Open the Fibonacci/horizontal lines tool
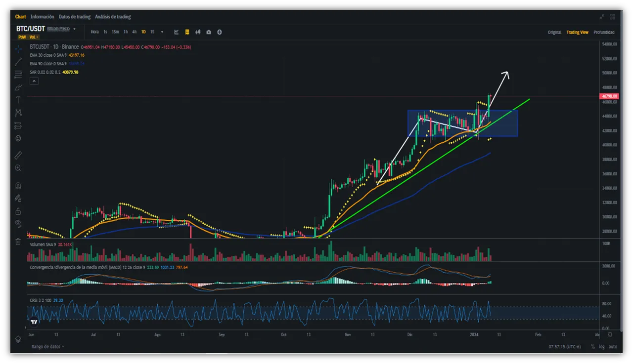 point(18,75)
